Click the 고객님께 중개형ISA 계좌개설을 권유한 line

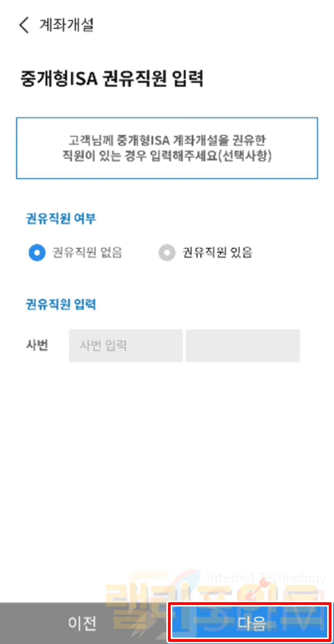coord(167,140)
